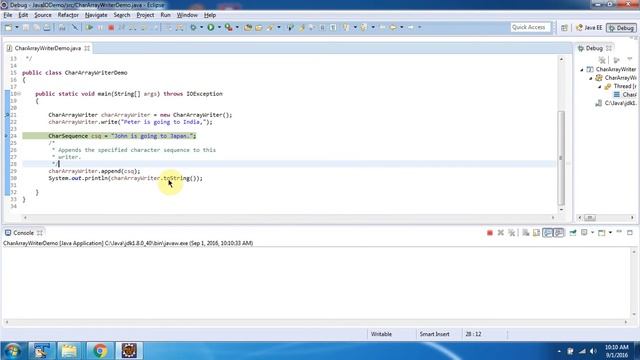
Task: Open the Edit menu
Action: pos(23,15)
